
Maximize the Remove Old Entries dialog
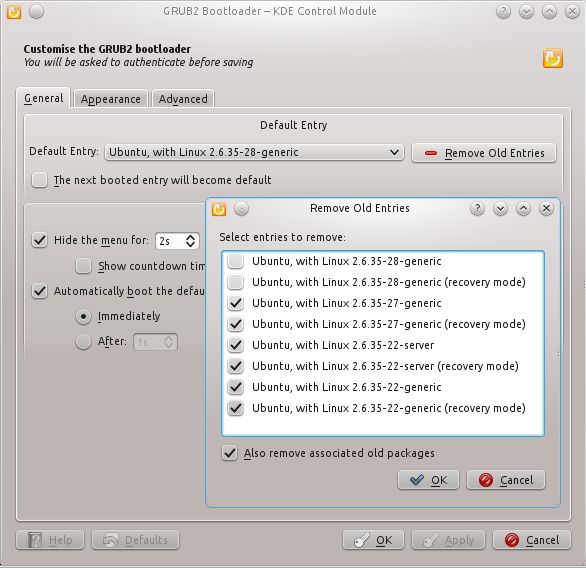[x=523, y=209]
